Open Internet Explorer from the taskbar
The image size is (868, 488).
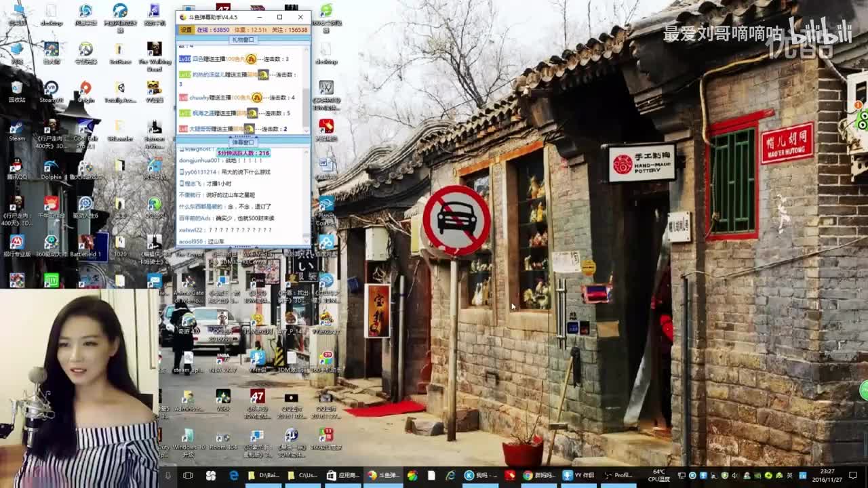(x=450, y=476)
